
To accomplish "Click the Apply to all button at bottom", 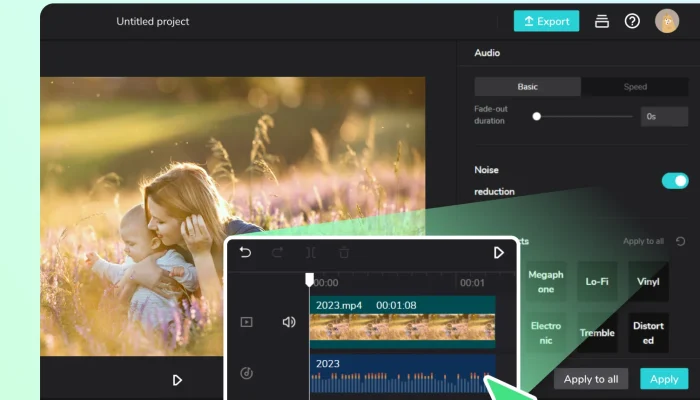I will pyautogui.click(x=591, y=379).
